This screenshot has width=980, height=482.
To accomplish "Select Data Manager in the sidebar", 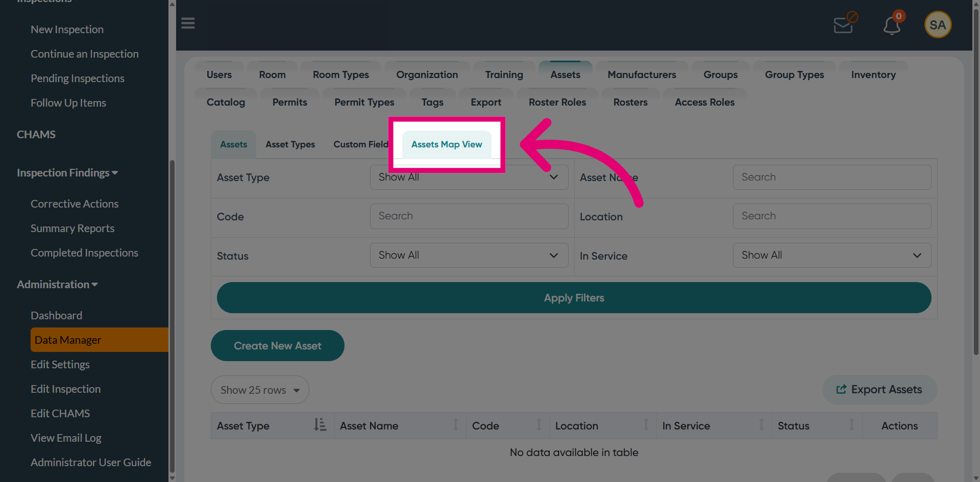I will pyautogui.click(x=99, y=340).
